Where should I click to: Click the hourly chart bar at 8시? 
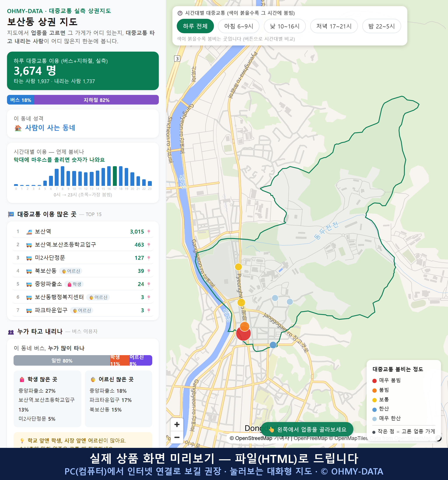(x=63, y=176)
